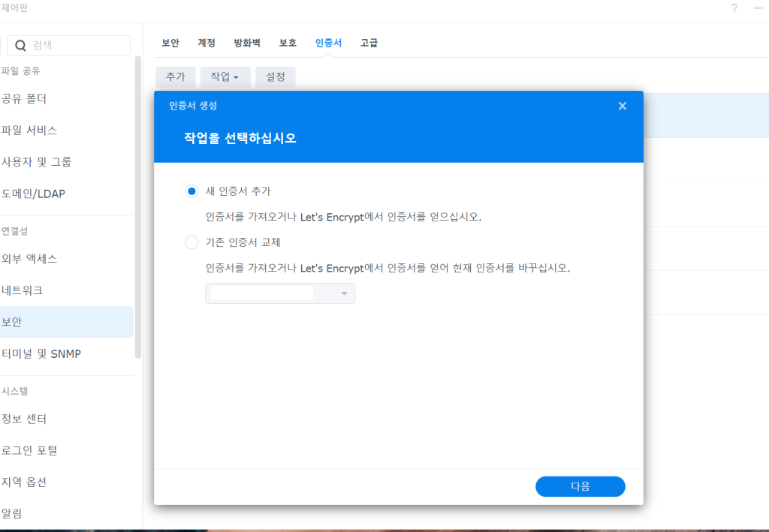
Task: Switch to the 고급 tab
Action: 369,43
